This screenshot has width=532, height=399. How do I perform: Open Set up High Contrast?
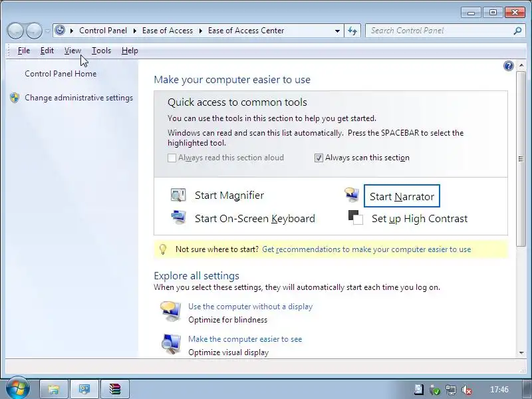[420, 219]
